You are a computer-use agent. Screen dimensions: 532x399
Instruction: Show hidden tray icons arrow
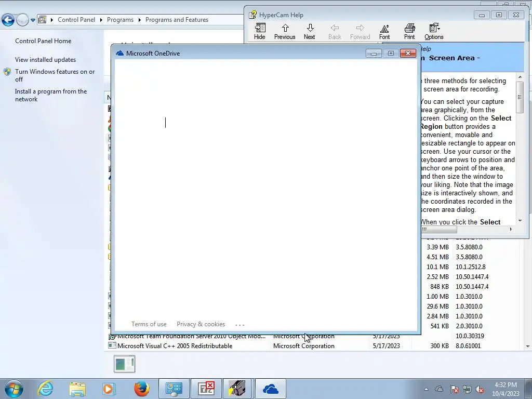coord(426,389)
